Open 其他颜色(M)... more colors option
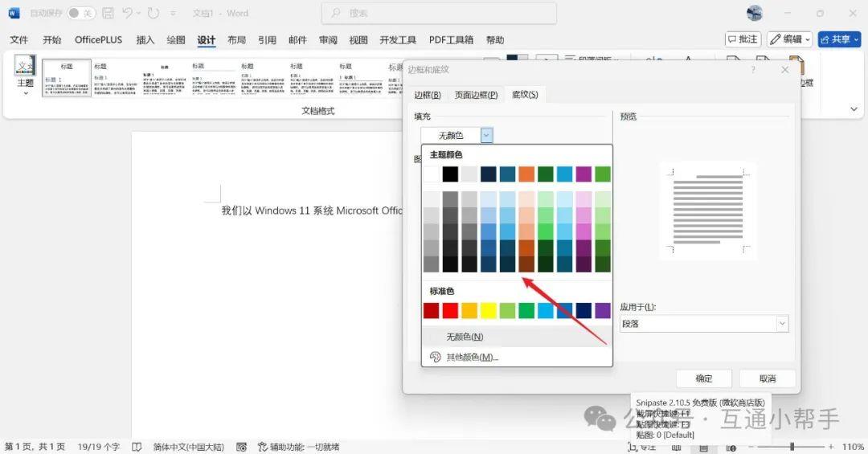 coord(517,357)
